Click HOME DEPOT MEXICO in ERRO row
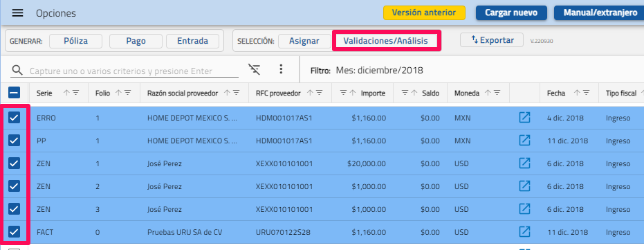This screenshot has height=250, width=644. (192, 118)
